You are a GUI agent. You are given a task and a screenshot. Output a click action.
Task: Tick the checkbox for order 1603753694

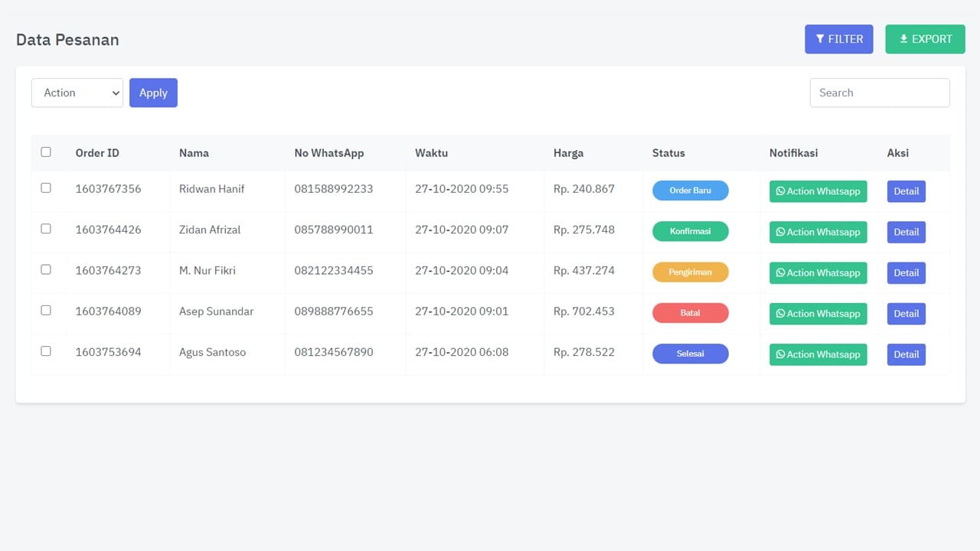click(46, 351)
